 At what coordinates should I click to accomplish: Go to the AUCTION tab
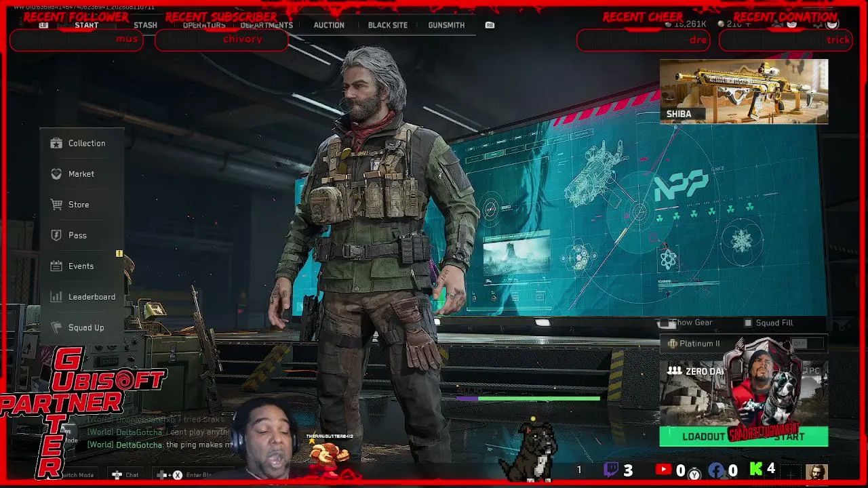pyautogui.click(x=329, y=25)
